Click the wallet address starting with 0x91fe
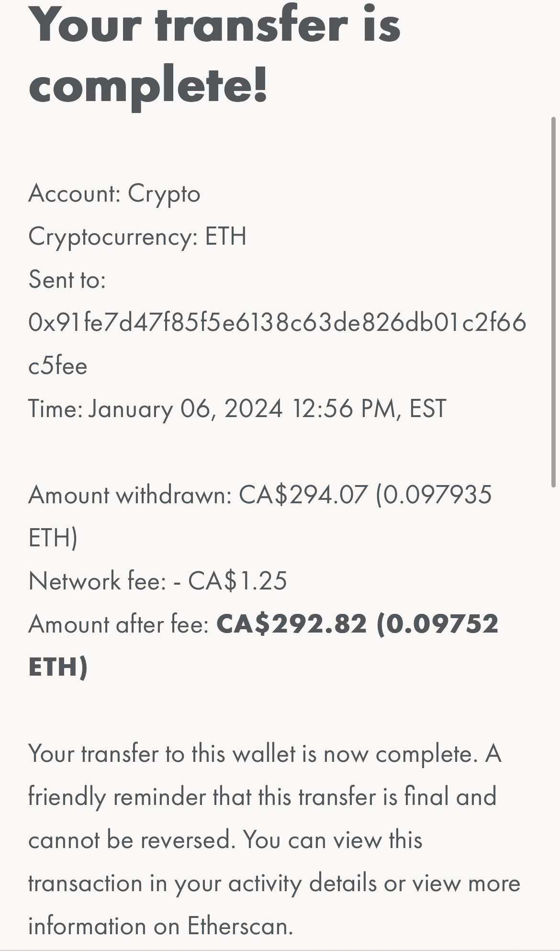 (x=277, y=322)
